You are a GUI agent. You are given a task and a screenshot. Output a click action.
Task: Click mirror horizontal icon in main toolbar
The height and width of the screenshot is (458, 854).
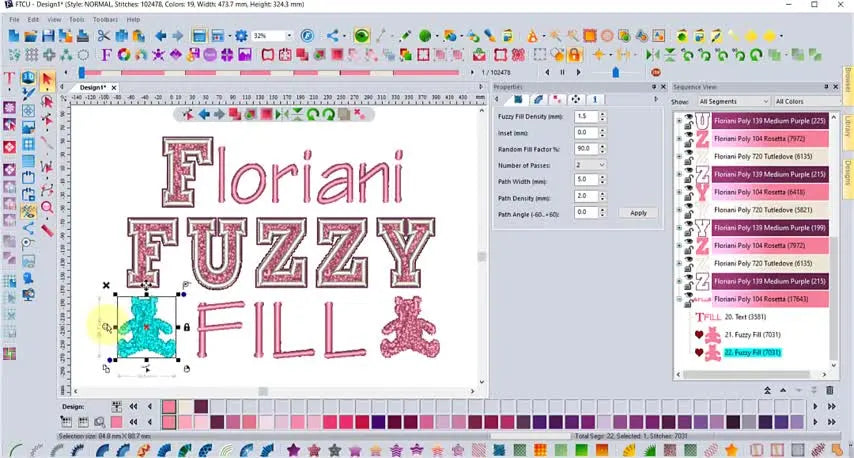coord(652,55)
